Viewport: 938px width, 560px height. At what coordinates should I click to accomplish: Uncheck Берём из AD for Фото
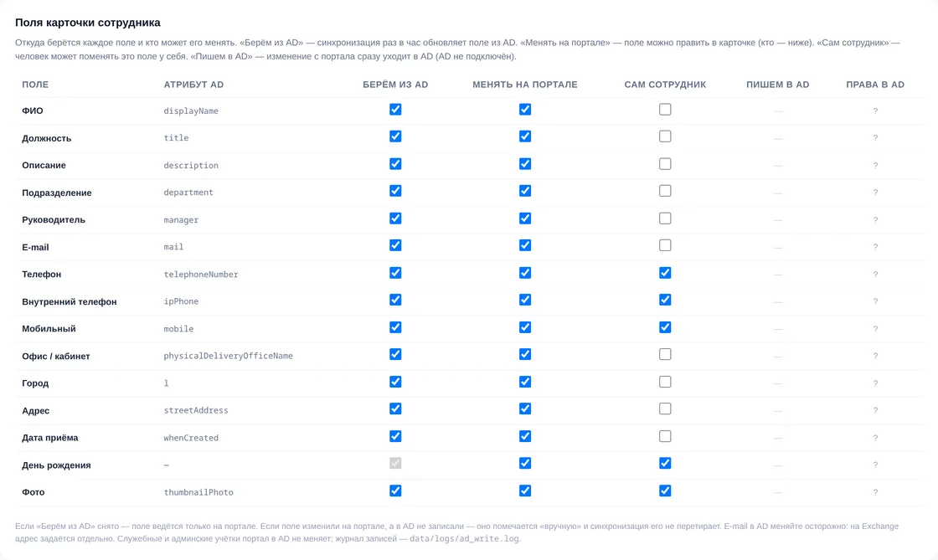tap(395, 491)
